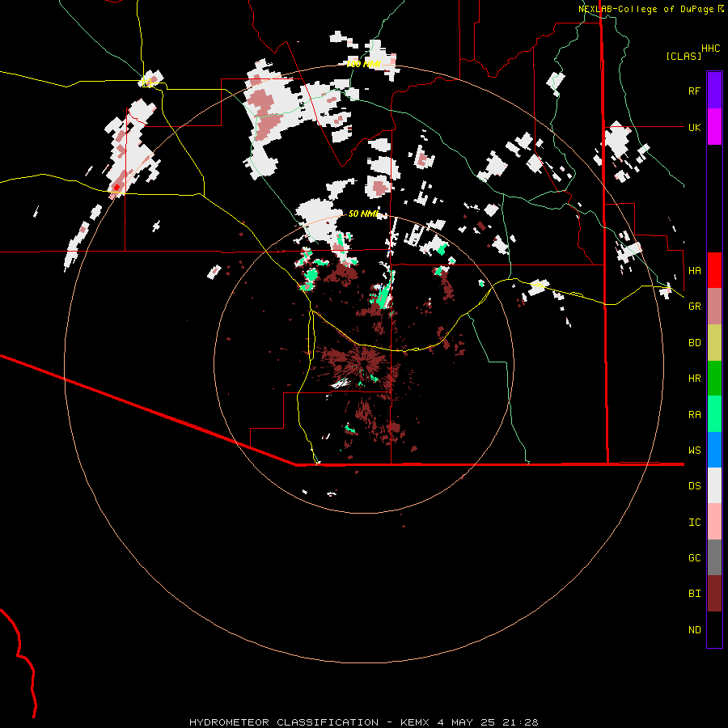The width and height of the screenshot is (728, 728).
Task: Click the GC legend label
Action: (x=694, y=558)
